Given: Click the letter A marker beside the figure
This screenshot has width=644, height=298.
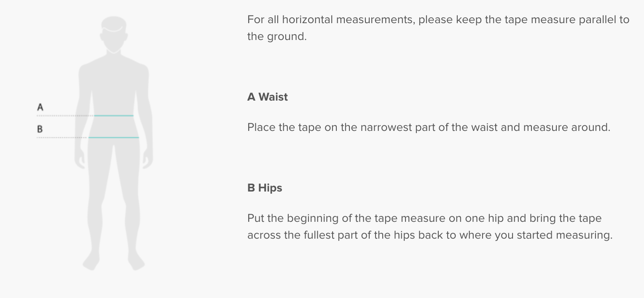Looking at the screenshot, I should [40, 107].
